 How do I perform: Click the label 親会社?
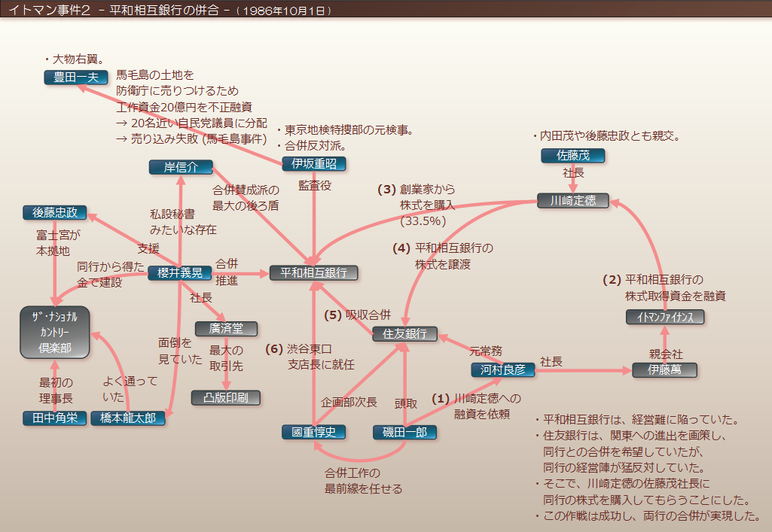666,354
